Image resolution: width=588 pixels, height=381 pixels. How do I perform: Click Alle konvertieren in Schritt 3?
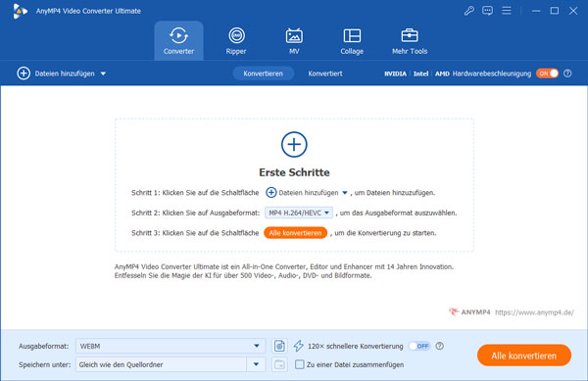(295, 233)
